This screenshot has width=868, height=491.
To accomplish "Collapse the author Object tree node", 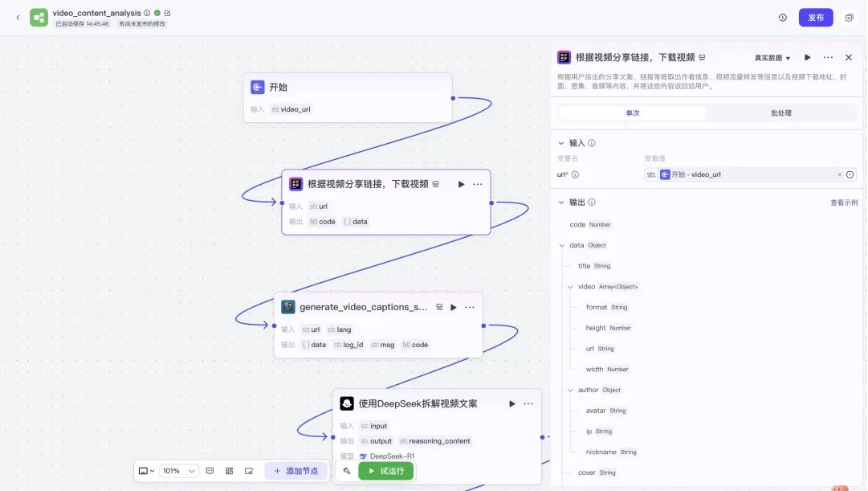I will 570,390.
